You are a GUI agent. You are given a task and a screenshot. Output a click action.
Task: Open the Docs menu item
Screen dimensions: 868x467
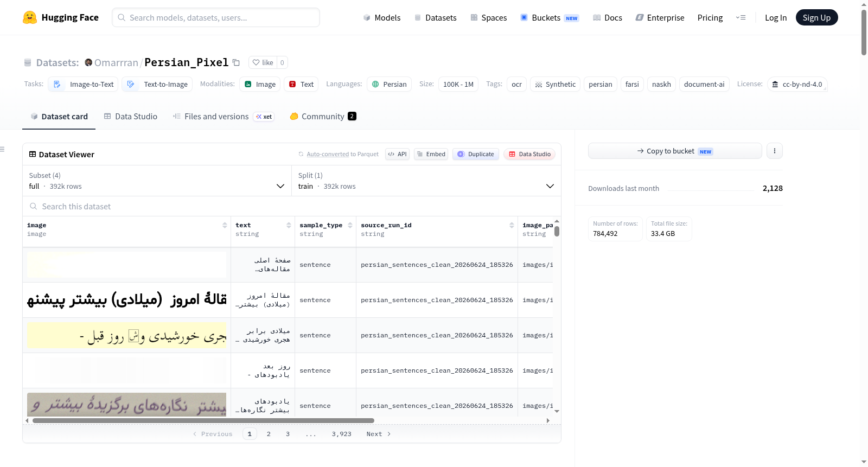(607, 17)
